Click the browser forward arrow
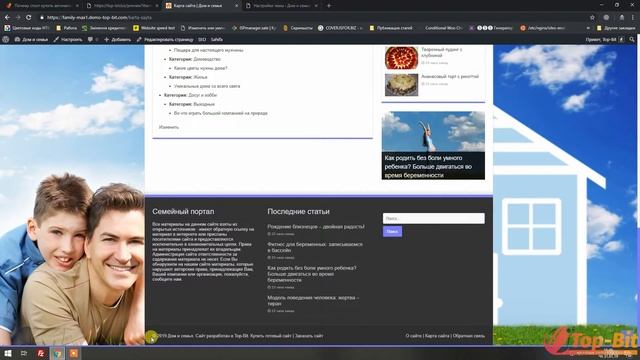 click(x=18, y=18)
